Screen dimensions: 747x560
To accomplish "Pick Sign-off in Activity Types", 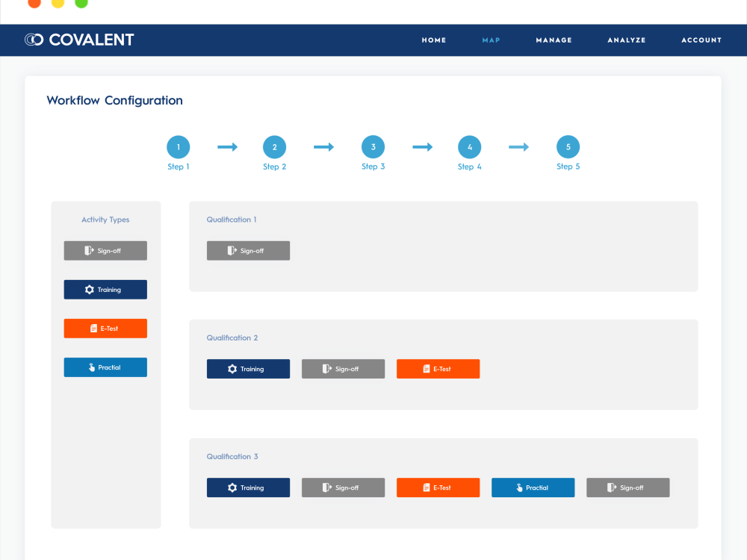I will [105, 250].
